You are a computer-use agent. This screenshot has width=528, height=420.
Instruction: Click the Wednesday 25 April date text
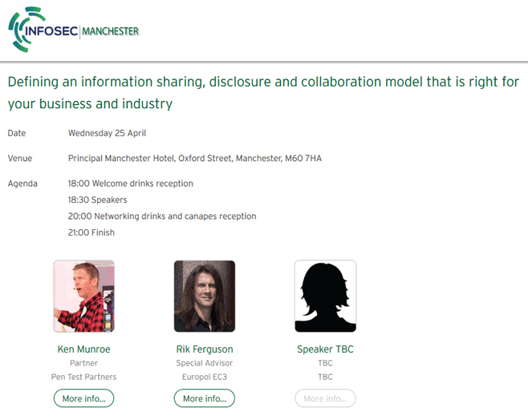pyautogui.click(x=107, y=133)
